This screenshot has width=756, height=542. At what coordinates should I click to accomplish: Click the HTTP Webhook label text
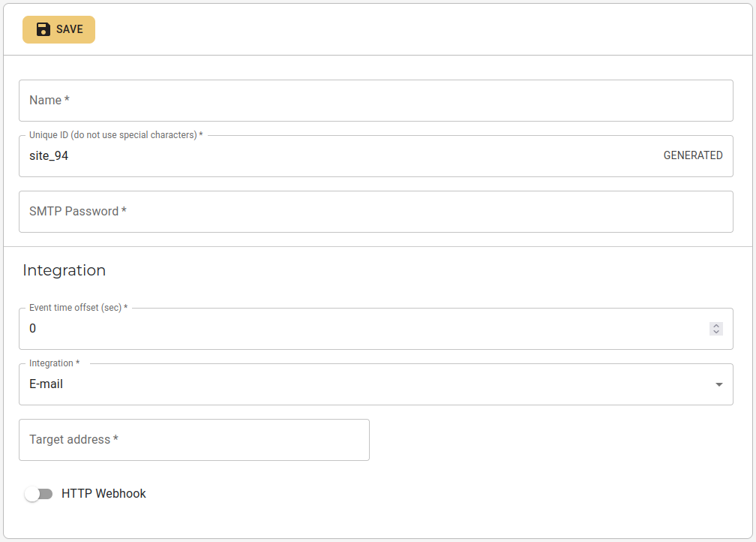(x=103, y=494)
